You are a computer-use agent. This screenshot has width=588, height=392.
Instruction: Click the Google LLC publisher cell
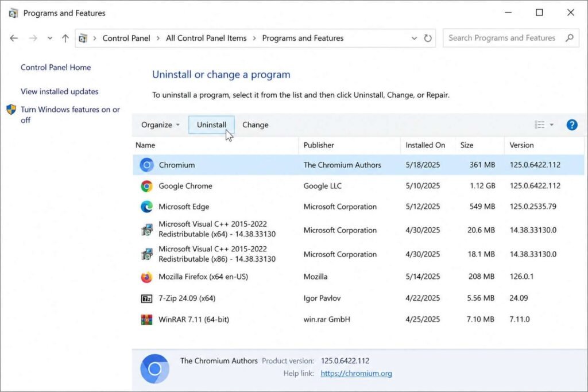[323, 186]
